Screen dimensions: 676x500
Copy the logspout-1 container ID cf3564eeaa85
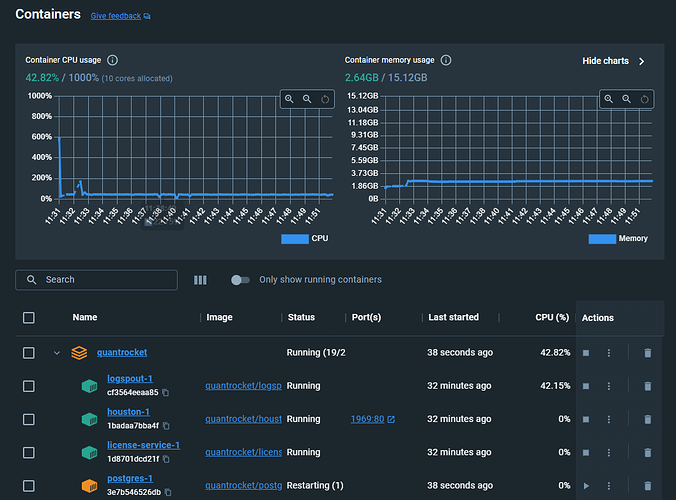coord(166,393)
